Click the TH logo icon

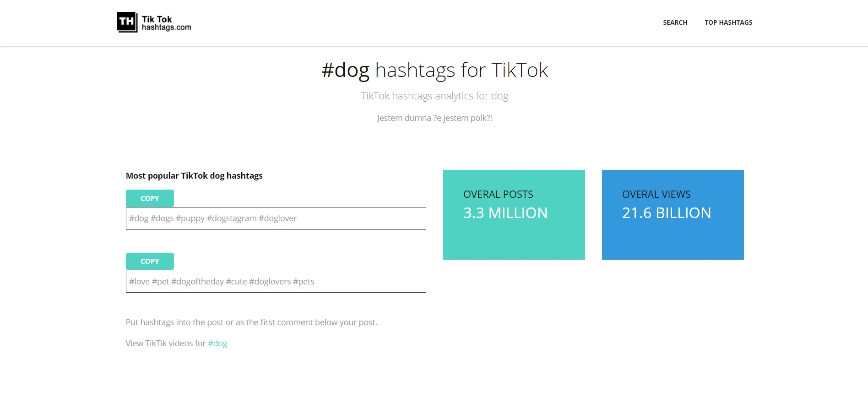[127, 22]
